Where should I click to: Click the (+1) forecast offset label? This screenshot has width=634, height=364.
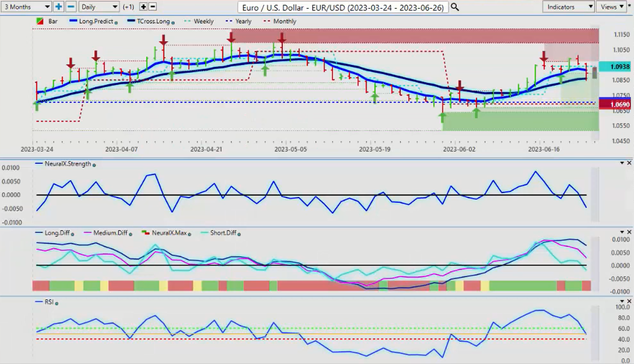point(129,7)
